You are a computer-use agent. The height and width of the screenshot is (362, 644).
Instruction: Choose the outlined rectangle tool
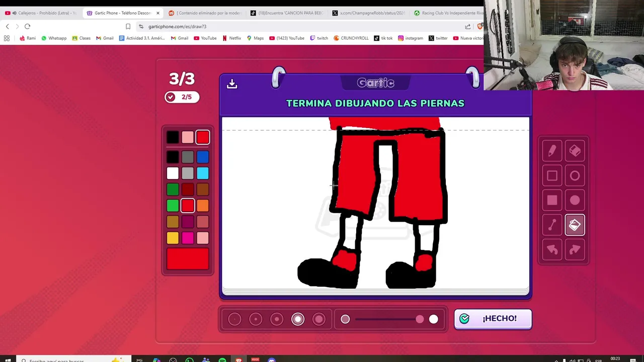pyautogui.click(x=552, y=176)
